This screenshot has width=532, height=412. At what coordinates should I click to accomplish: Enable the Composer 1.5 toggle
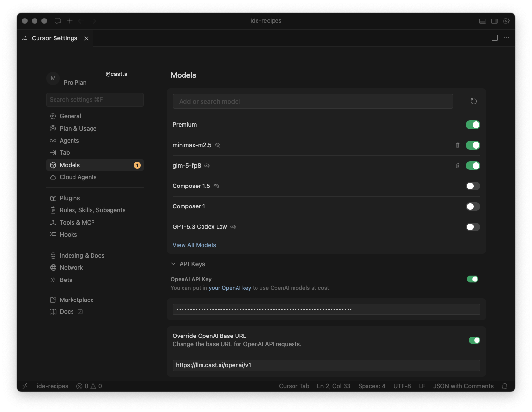pos(473,186)
